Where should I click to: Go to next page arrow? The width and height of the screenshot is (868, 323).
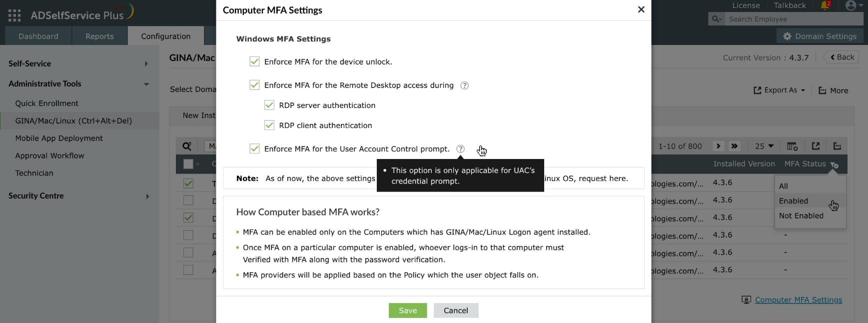tap(718, 146)
